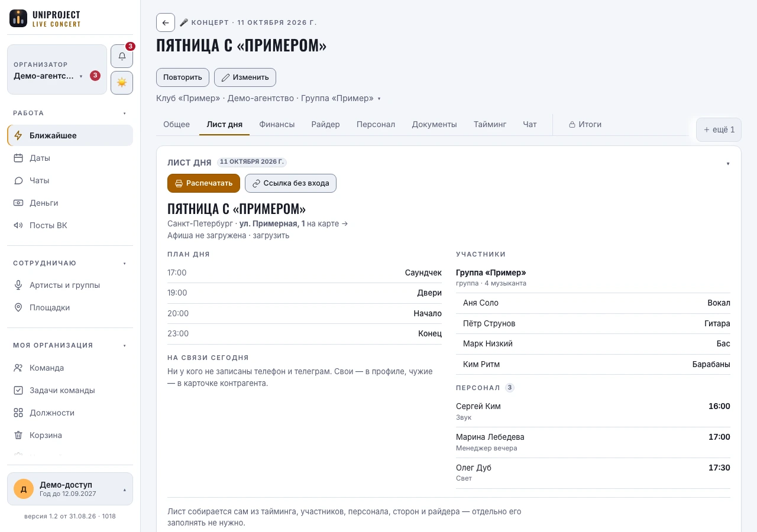Screen dimensions: 757x532
Task: Click the 17:00 Саундчек row
Action: (305, 273)
